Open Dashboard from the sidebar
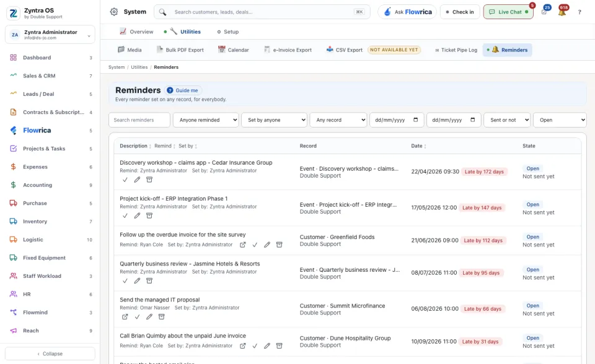The height and width of the screenshot is (364, 595). pyautogui.click(x=51, y=58)
